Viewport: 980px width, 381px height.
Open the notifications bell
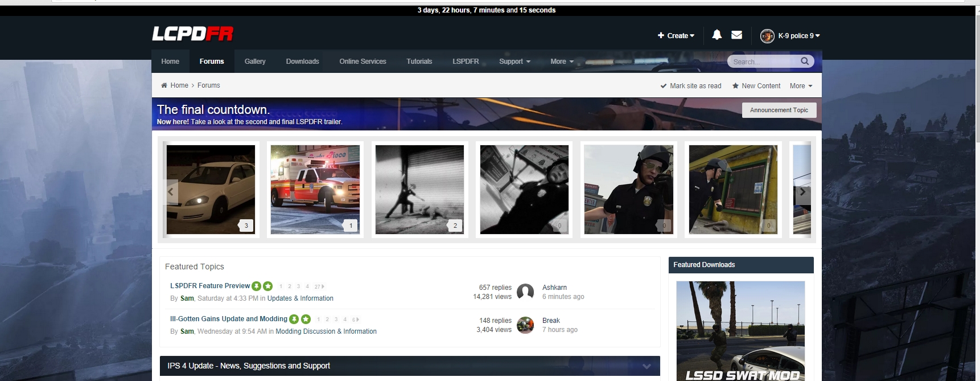717,35
